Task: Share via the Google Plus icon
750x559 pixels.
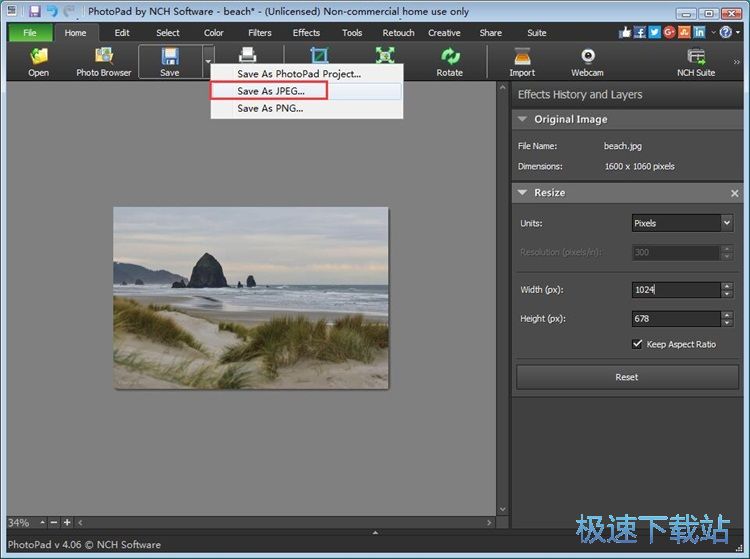Action: [669, 32]
